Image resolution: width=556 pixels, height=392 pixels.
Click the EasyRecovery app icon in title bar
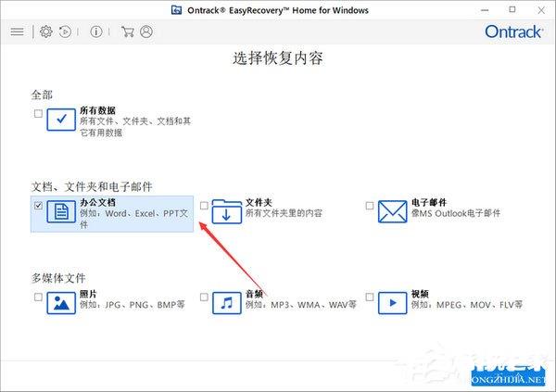(x=177, y=10)
